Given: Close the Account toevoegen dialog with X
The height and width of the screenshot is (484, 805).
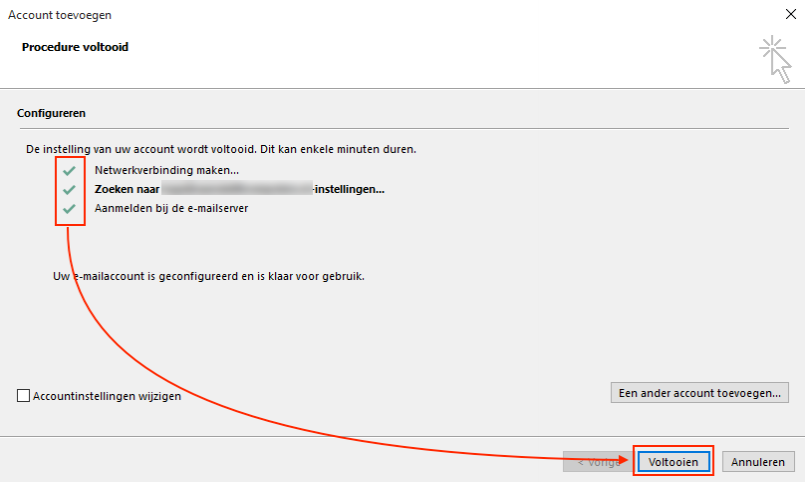Looking at the screenshot, I should tap(791, 14).
